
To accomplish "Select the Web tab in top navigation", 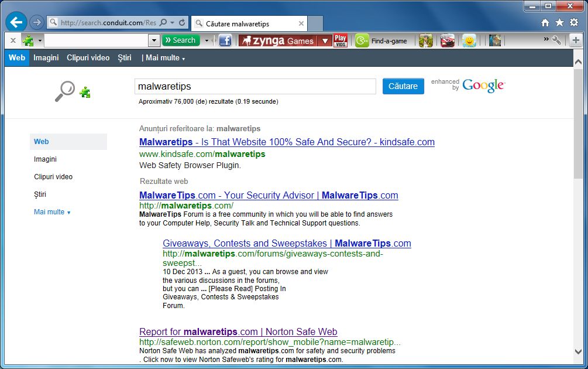I will (x=17, y=58).
